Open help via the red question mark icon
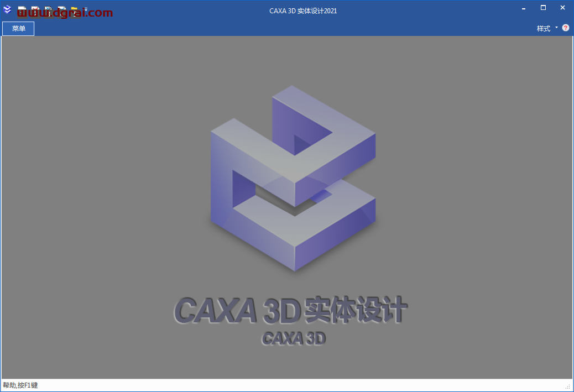Viewport: 574px width, 392px height. tap(566, 28)
